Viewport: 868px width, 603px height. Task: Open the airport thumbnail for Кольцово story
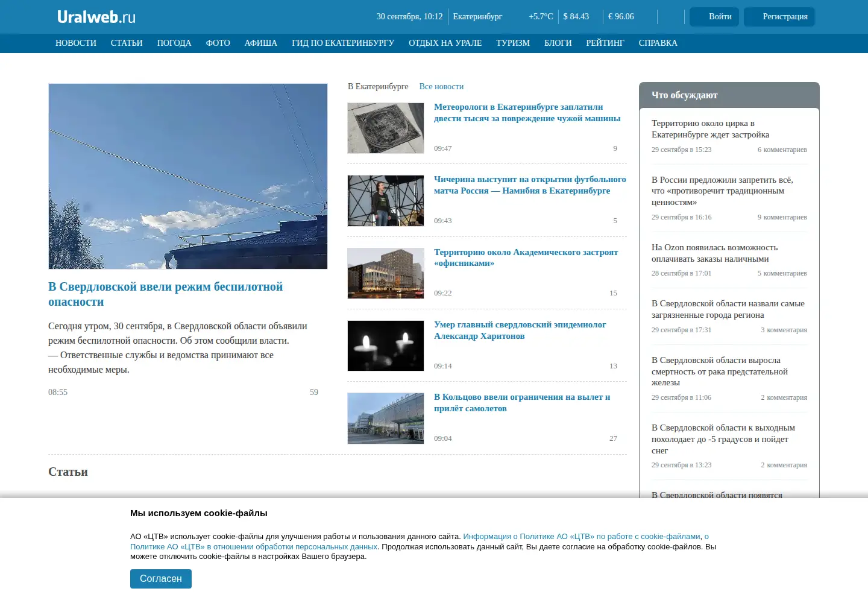386,418
